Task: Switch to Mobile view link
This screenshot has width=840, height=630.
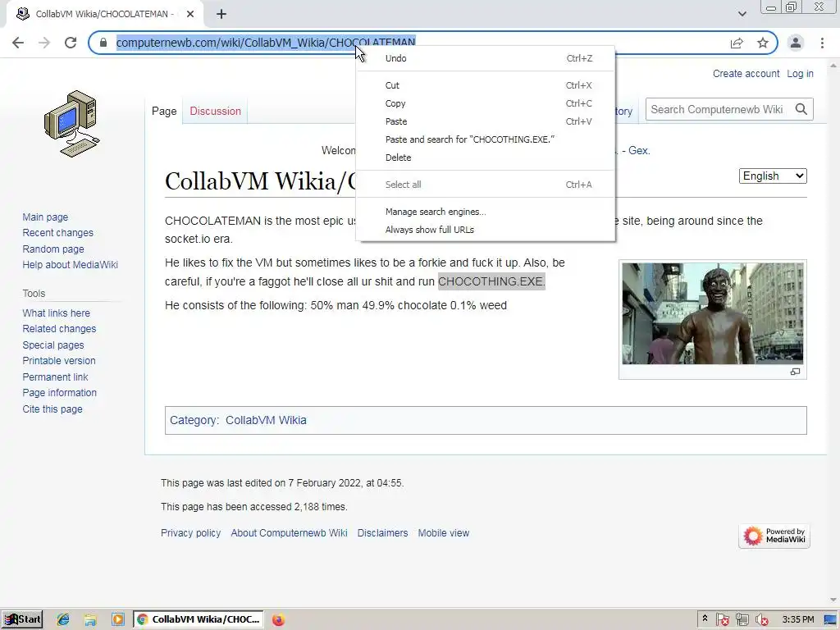Action: [x=444, y=533]
